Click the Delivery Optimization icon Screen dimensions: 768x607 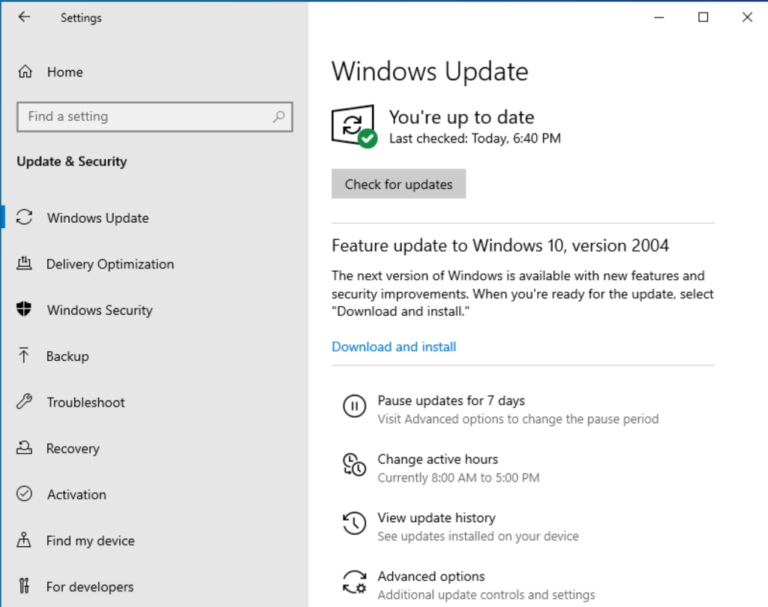point(24,264)
